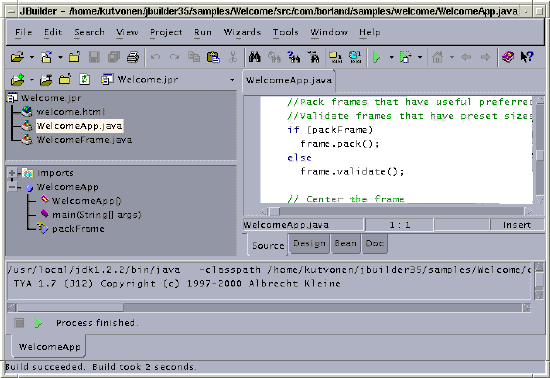Image resolution: width=550 pixels, height=378 pixels.
Task: Switch to the Doc tab
Action: click(375, 243)
